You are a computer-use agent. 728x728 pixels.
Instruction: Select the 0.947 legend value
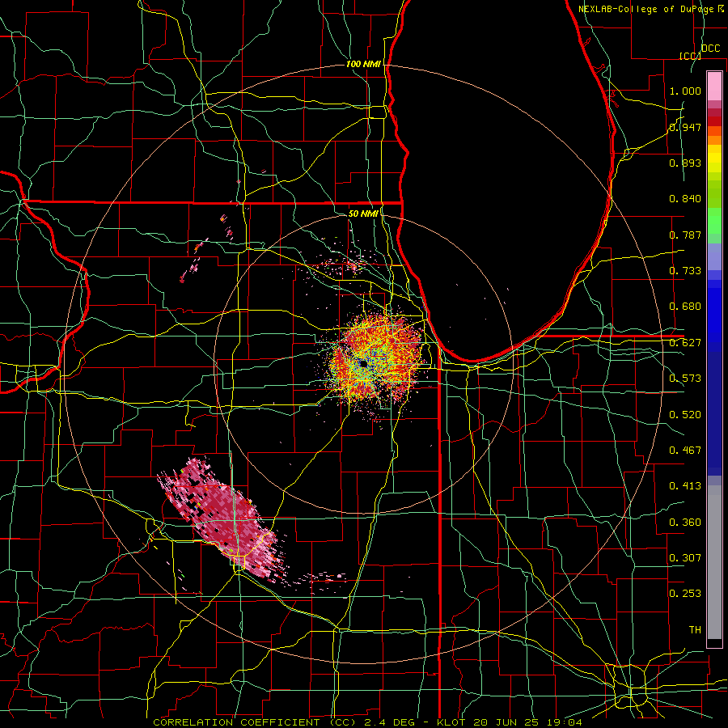point(685,127)
